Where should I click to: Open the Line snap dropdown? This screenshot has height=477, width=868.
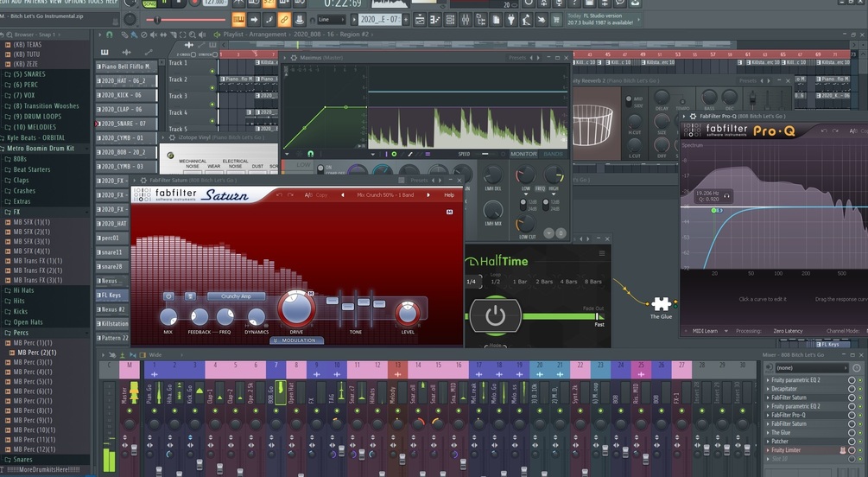tap(331, 20)
